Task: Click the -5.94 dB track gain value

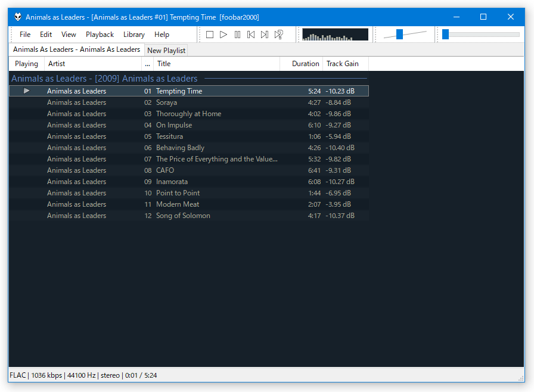Action: (338, 136)
